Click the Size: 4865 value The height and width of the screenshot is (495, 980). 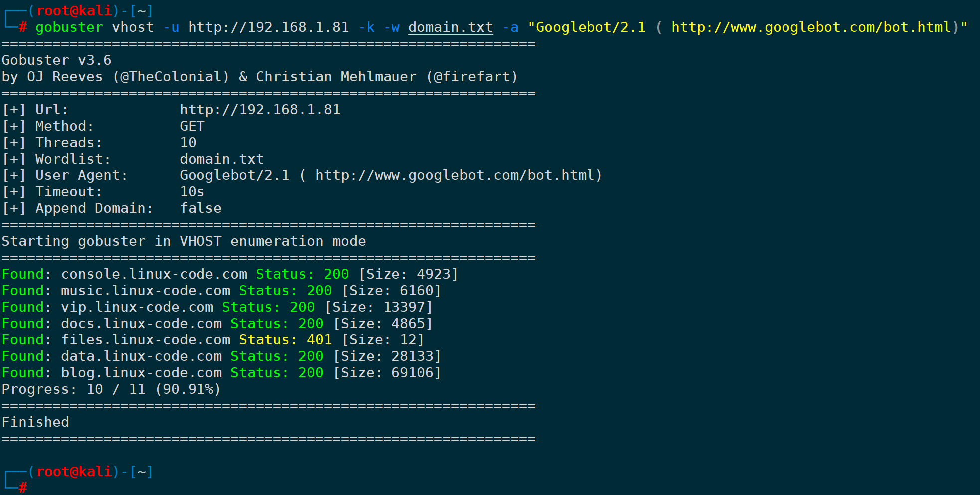click(383, 324)
